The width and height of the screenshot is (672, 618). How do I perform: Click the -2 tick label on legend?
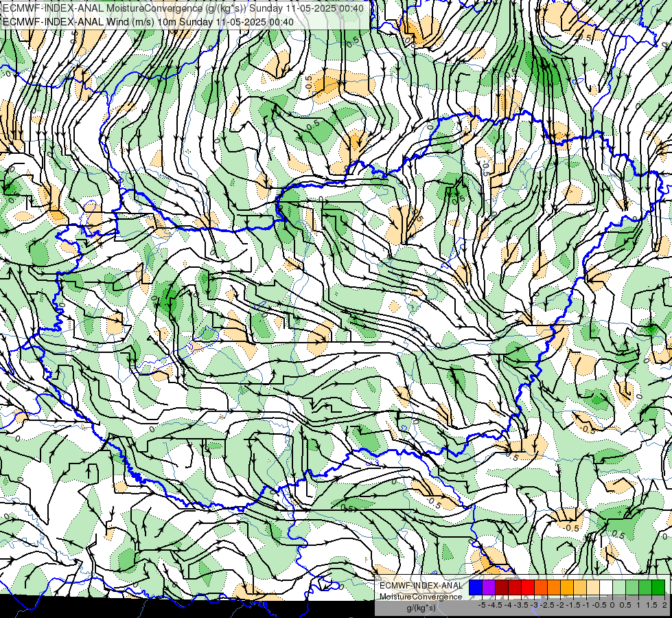click(x=560, y=605)
